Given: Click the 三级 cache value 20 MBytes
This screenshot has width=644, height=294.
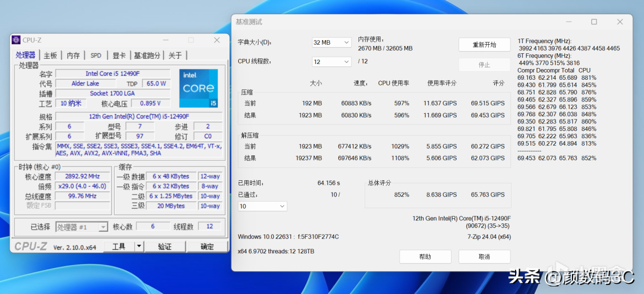Looking at the screenshot, I should [171, 206].
